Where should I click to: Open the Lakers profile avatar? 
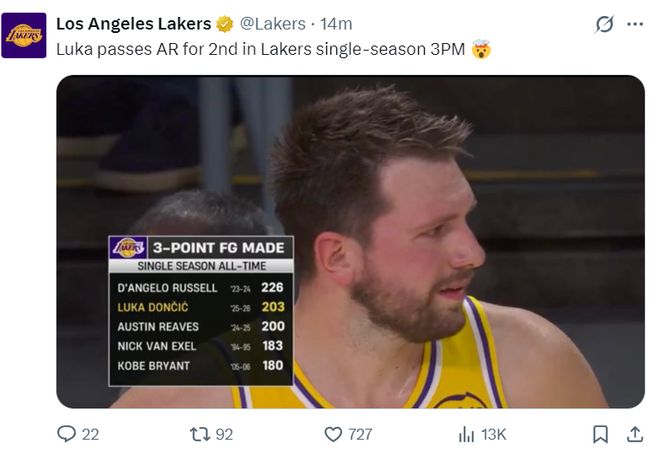point(24,35)
